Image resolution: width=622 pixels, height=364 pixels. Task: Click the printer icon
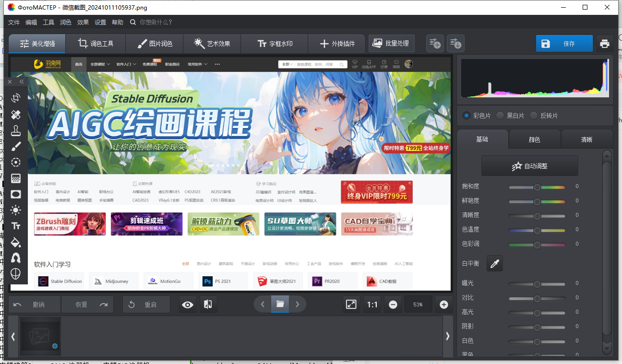point(605,44)
